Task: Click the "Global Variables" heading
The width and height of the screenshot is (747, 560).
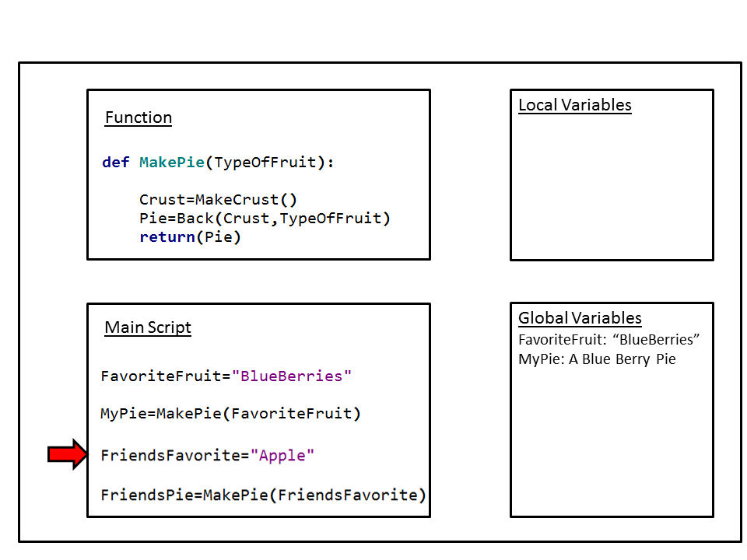Action: point(580,318)
